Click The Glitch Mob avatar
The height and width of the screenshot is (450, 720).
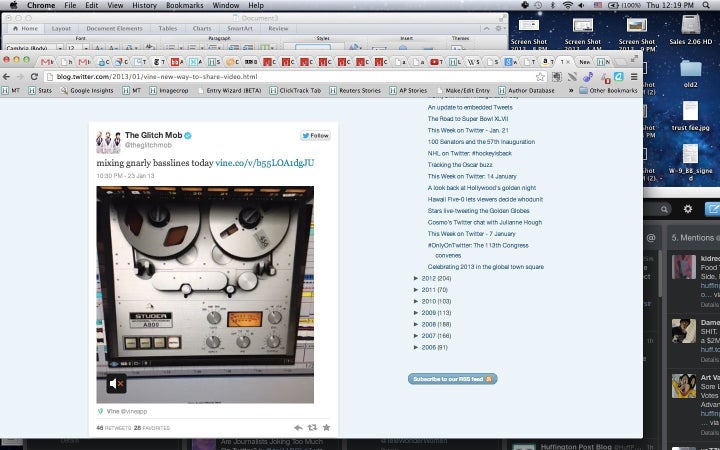click(108, 142)
